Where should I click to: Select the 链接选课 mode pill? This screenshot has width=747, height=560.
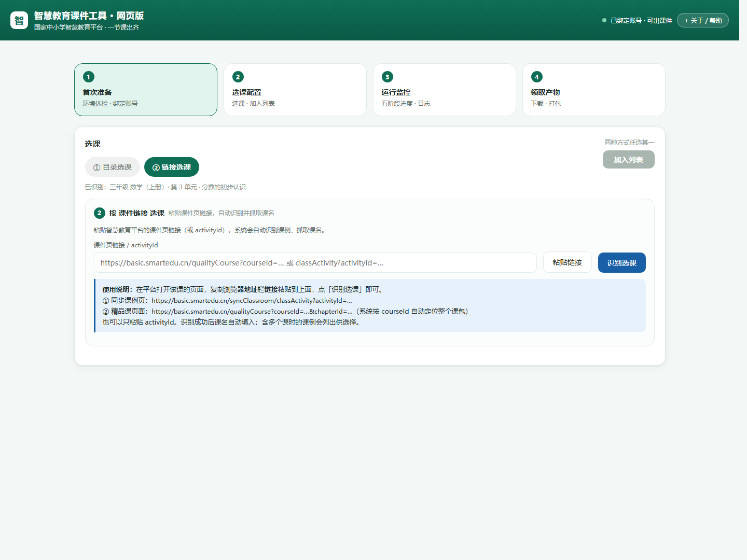point(172,167)
